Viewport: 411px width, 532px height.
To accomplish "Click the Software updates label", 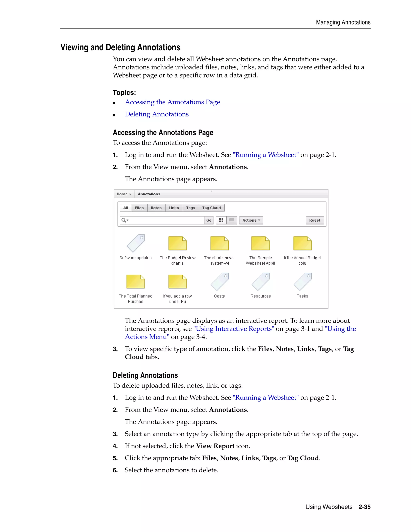I will click(136, 258).
